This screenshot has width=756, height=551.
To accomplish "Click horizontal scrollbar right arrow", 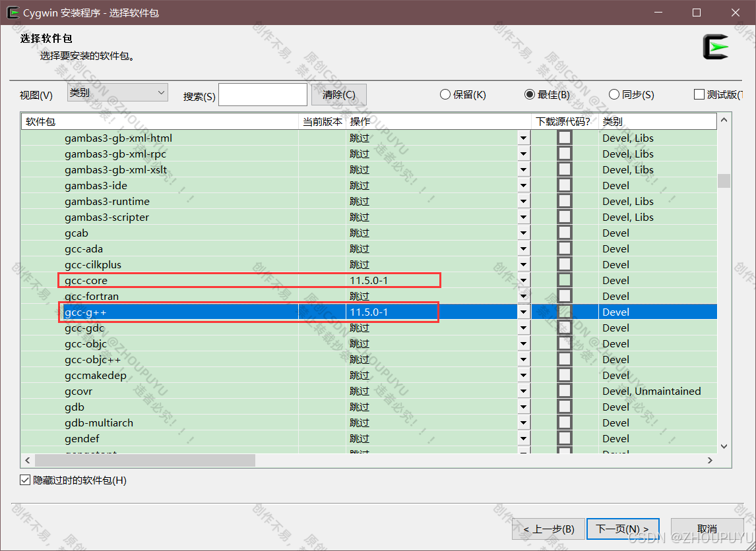I will click(x=710, y=461).
